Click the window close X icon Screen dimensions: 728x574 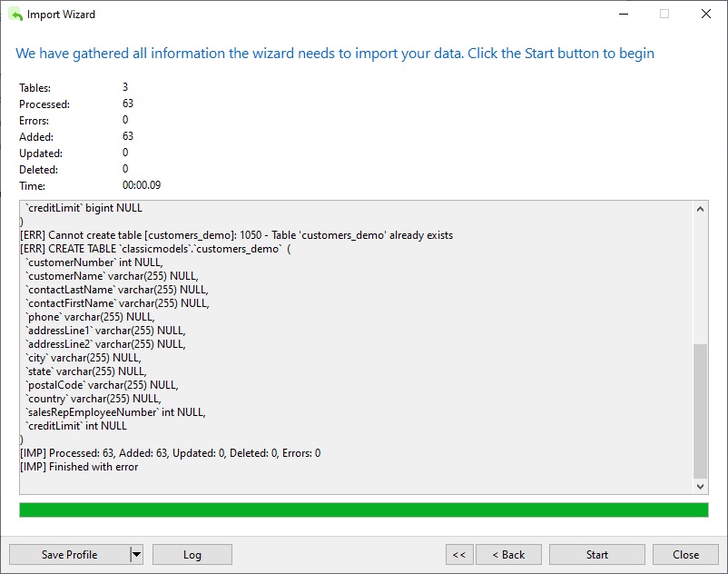pyautogui.click(x=705, y=14)
